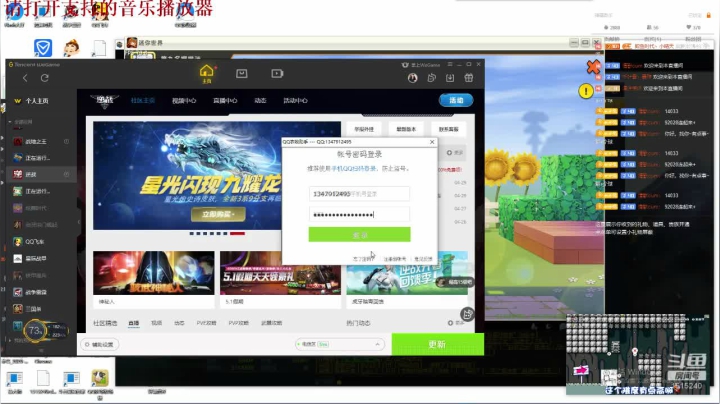The height and width of the screenshot is (404, 720).
Task: Select the PVE攻略 tab
Action: [206, 323]
